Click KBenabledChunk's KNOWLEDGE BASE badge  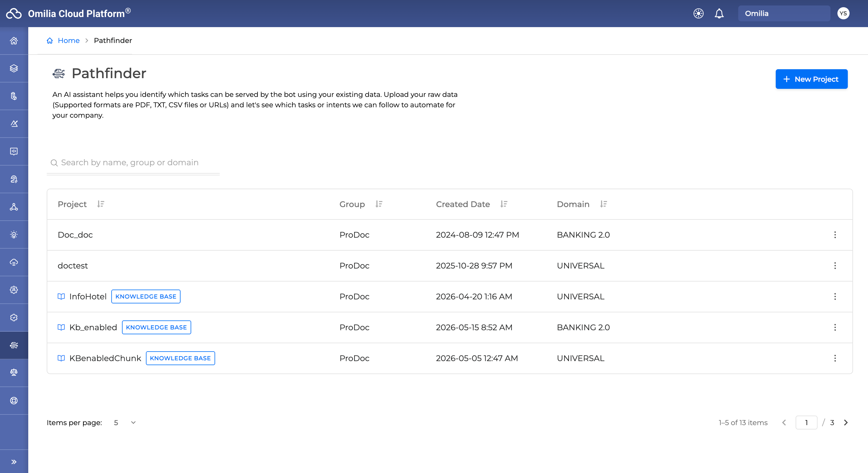180,358
